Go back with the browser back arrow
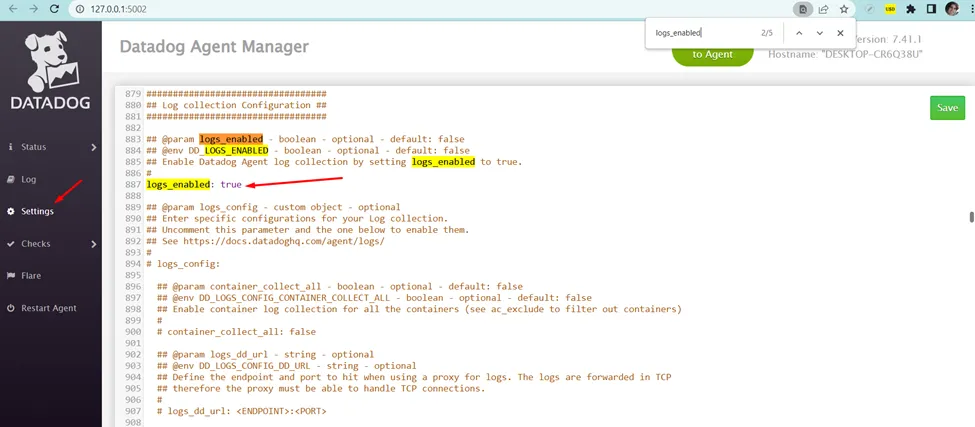The height and width of the screenshot is (427, 975). coord(12,9)
